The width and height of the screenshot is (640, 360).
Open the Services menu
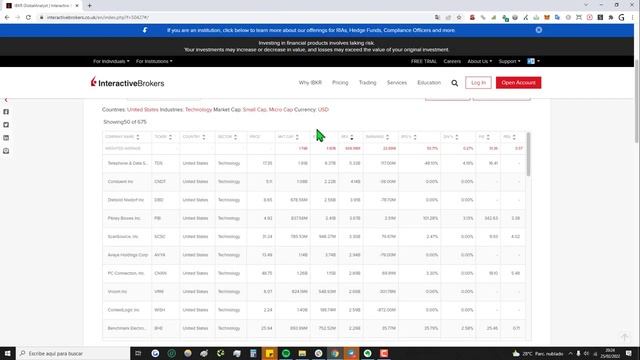[x=397, y=82]
